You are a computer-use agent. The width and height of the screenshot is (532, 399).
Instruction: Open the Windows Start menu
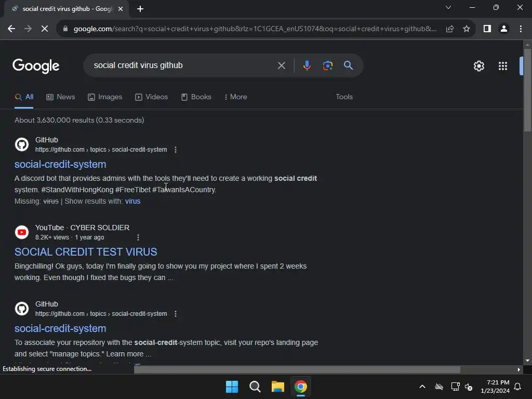232,387
